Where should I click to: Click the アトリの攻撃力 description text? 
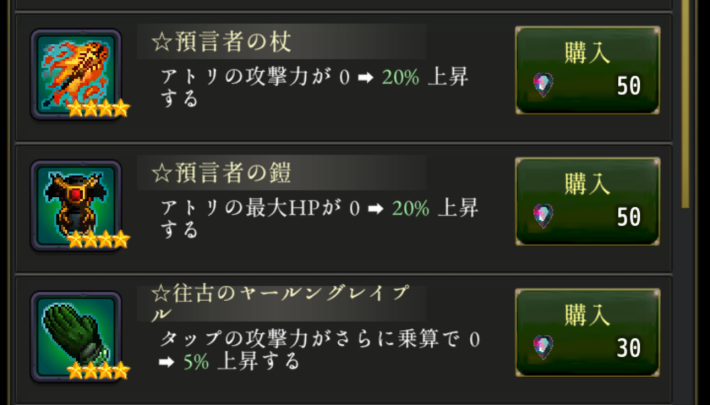(x=311, y=88)
